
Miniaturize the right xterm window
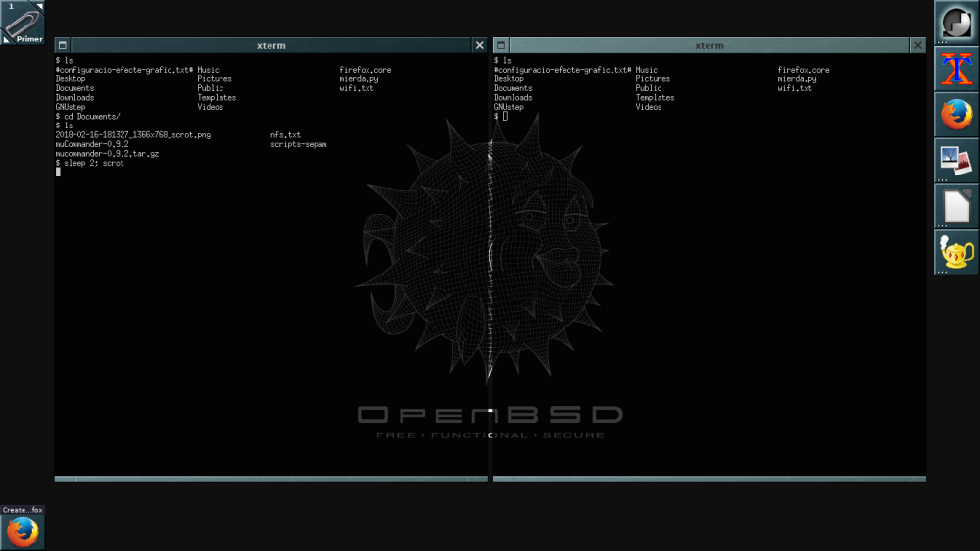pos(501,45)
